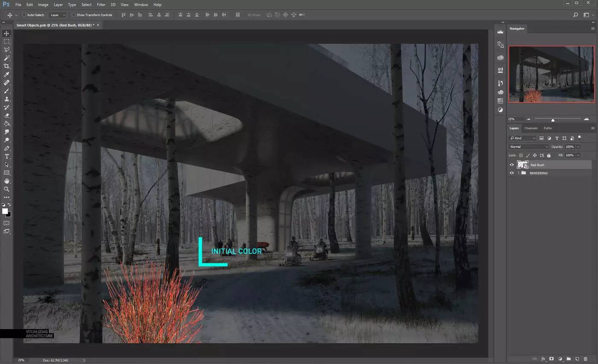Viewport: 598px width, 364px height.
Task: Toggle lock transparent pixels
Action: (x=521, y=155)
